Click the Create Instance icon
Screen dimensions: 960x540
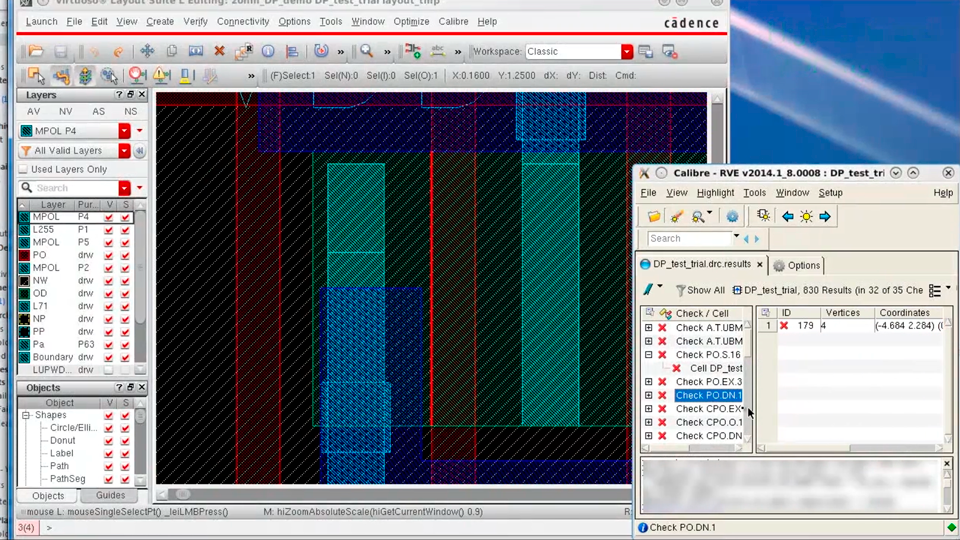[x=413, y=51]
